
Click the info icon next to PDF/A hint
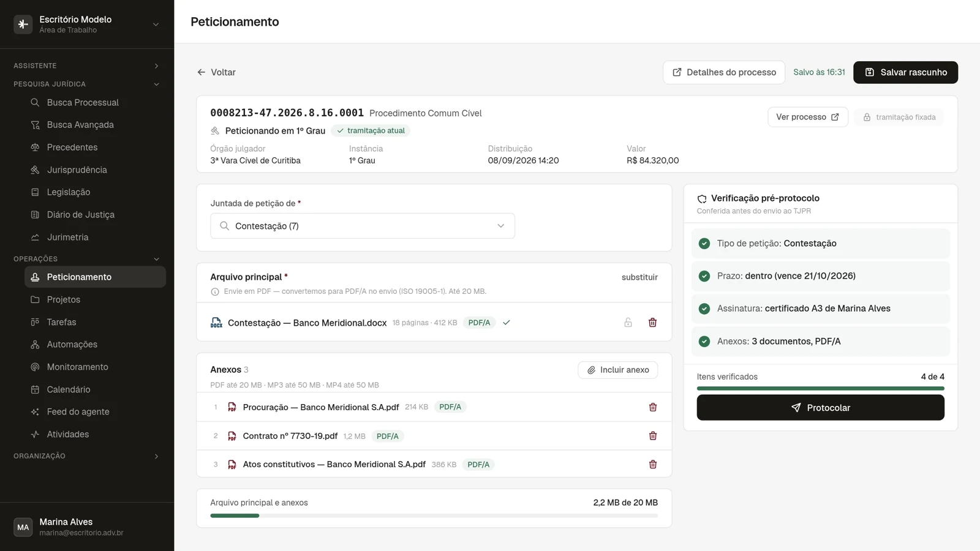click(x=215, y=292)
